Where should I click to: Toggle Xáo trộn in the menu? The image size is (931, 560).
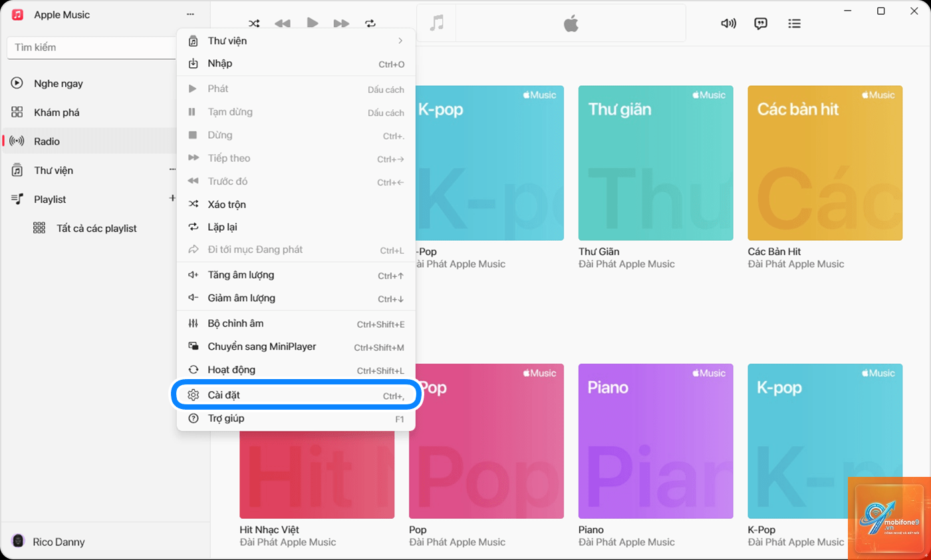296,204
